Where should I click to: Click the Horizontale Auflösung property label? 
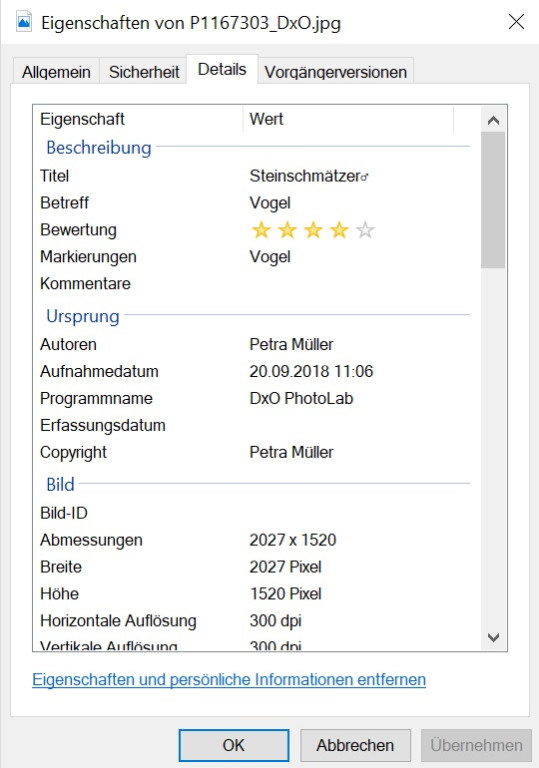118,621
